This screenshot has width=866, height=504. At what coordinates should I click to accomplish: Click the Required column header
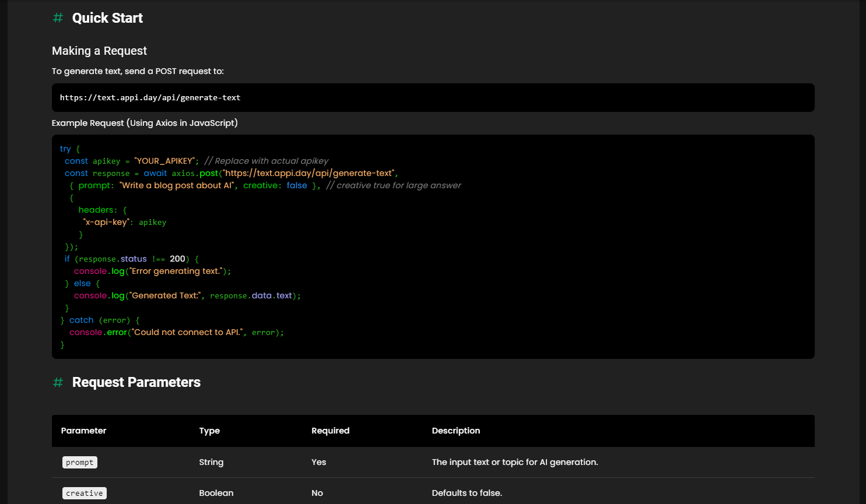click(330, 431)
